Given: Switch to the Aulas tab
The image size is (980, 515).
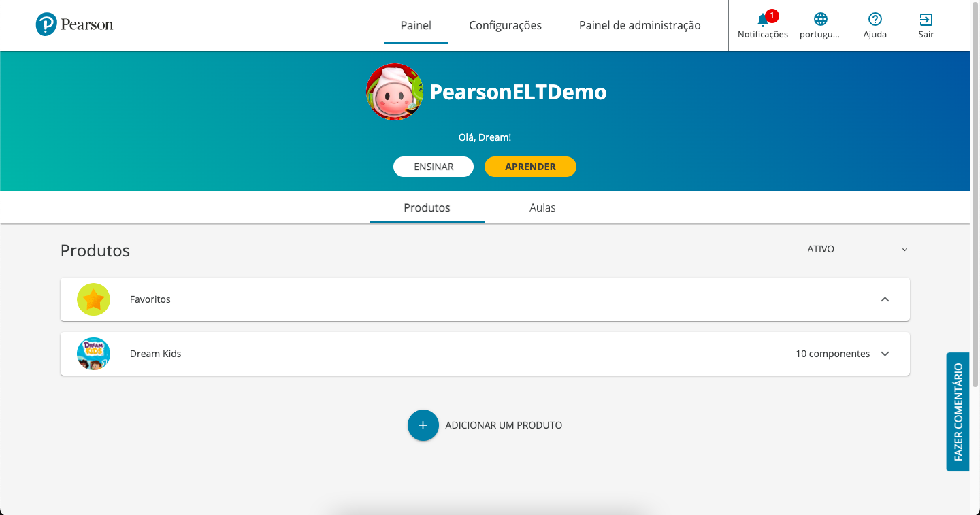Looking at the screenshot, I should (x=542, y=207).
